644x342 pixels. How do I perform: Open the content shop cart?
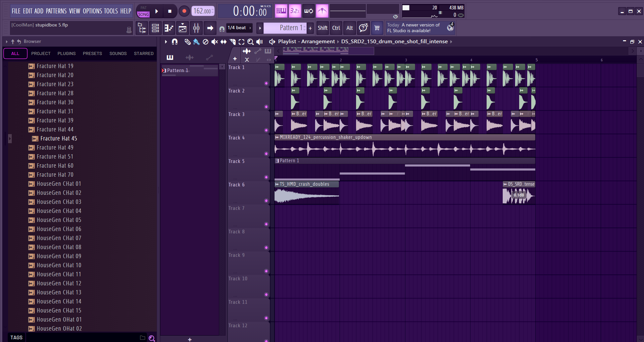377,28
